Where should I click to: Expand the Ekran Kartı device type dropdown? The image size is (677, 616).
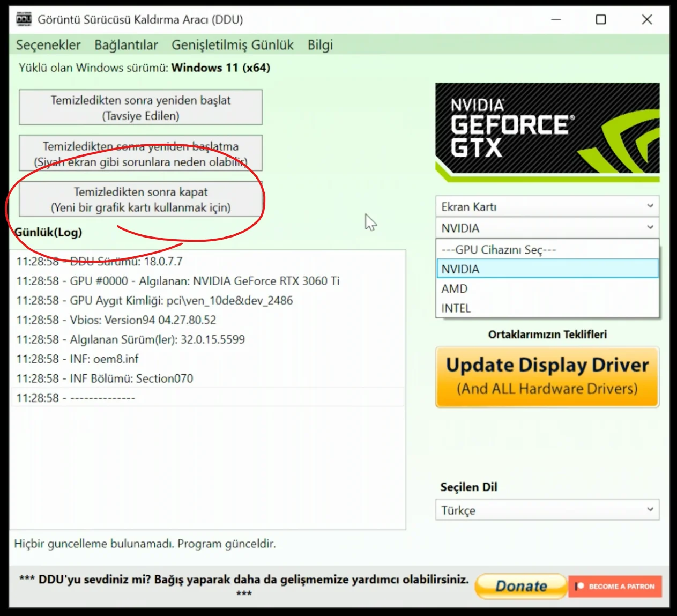coord(547,206)
